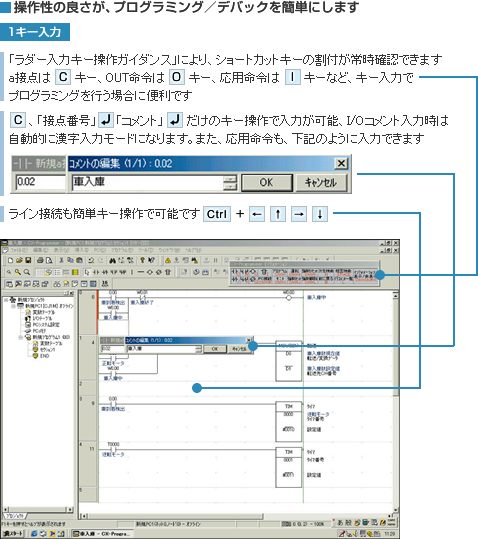
Task: Click the Windows スタート button
Action: 13,534
